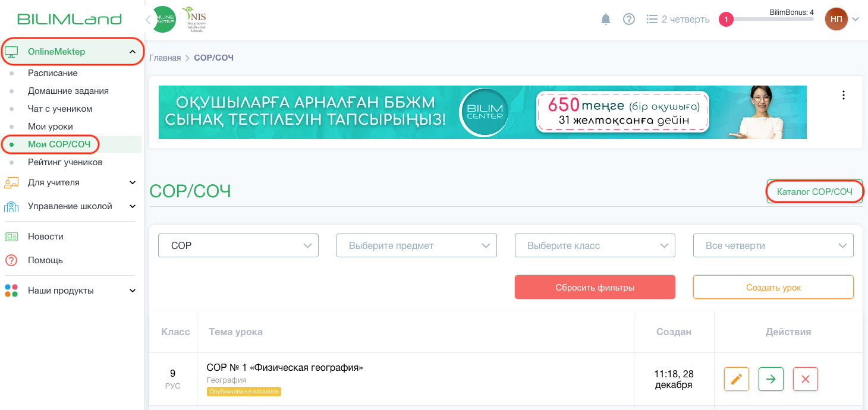Open Выберите предмет dropdown
The width and height of the screenshot is (868, 410).
coord(417,245)
